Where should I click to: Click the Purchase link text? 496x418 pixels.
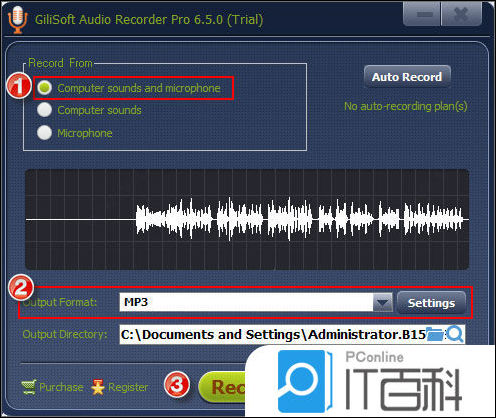tap(61, 387)
